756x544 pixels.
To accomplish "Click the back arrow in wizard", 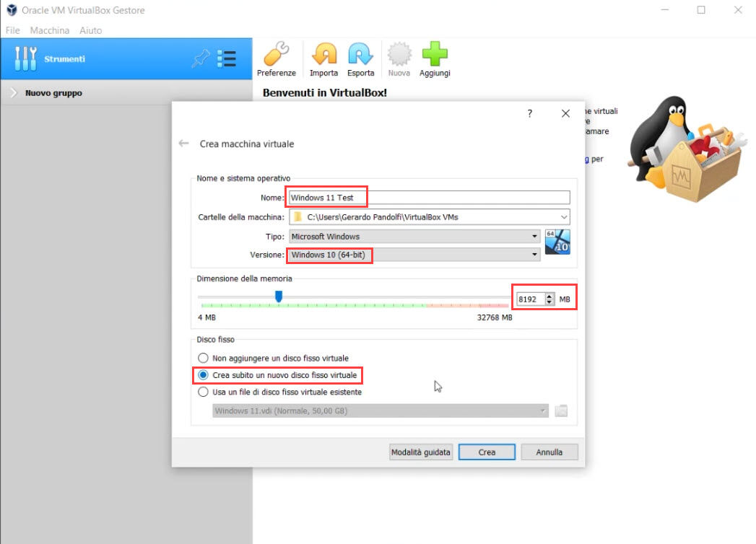I will [x=183, y=144].
